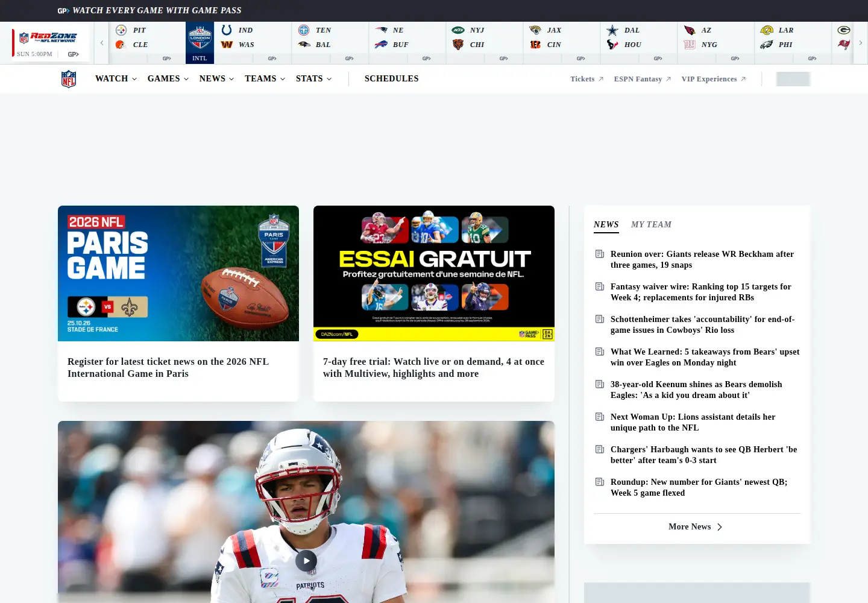Open Chargers' Harbaugh Herbert headline

click(x=704, y=455)
